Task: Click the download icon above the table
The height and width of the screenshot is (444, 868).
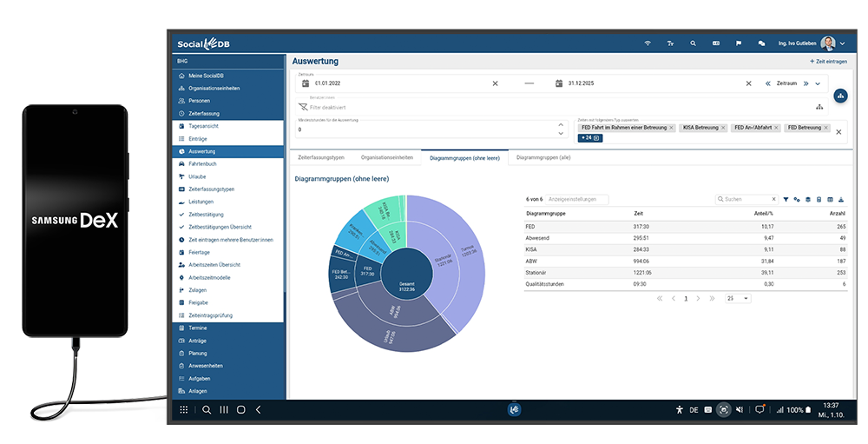Action: click(841, 199)
